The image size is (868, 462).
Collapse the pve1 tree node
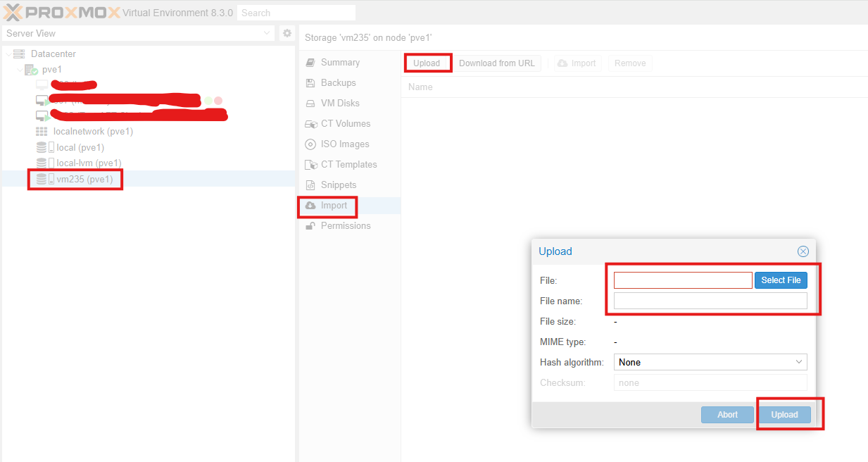[20, 70]
